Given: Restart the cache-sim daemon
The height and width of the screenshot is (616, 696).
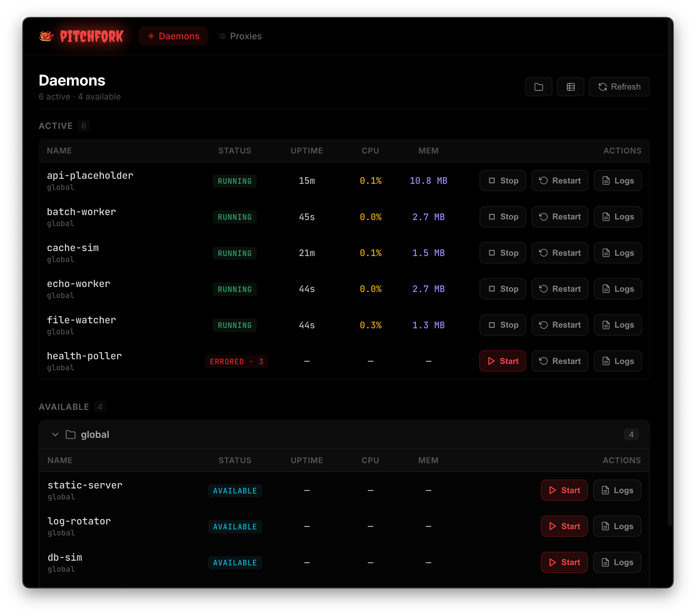Looking at the screenshot, I should (x=559, y=253).
